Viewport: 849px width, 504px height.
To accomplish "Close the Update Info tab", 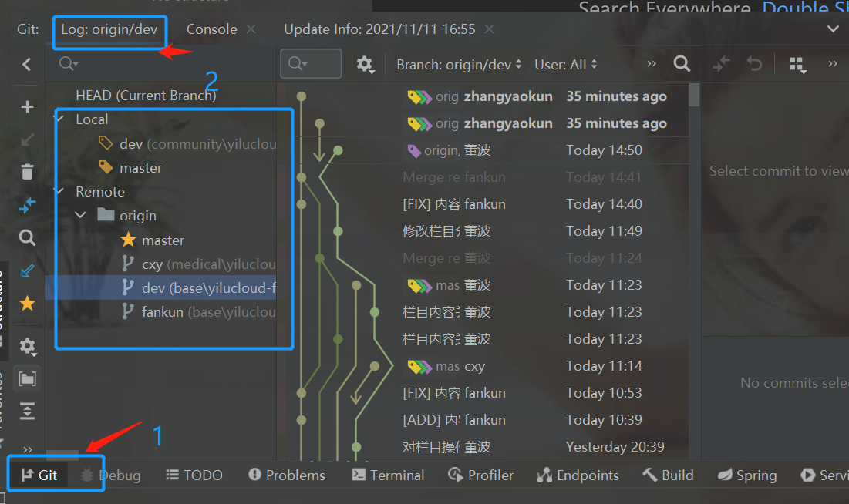I will (489, 29).
